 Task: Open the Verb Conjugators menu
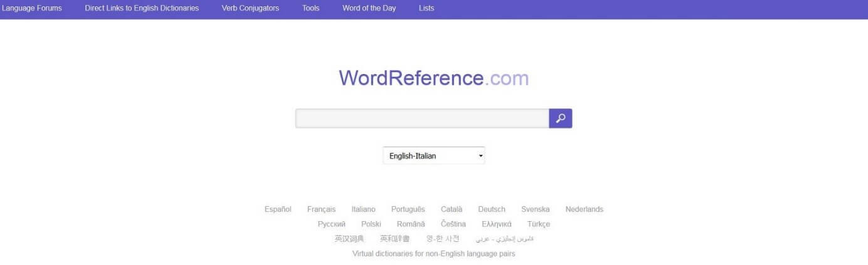coord(250,8)
